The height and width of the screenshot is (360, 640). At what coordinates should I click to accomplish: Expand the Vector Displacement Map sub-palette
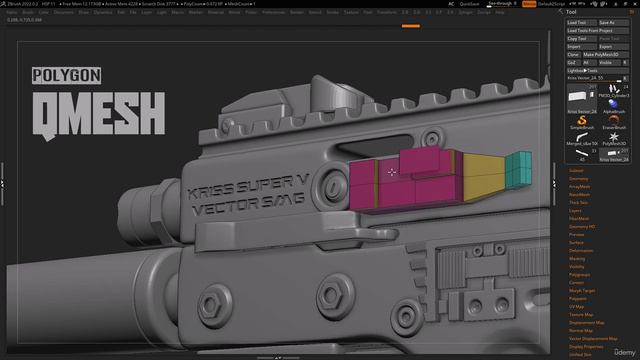(x=593, y=338)
